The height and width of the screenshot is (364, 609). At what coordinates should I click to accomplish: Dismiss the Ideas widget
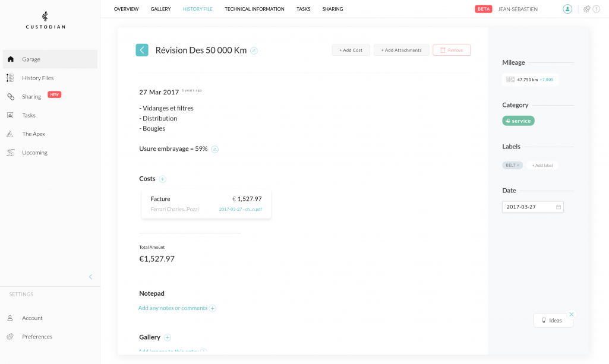pos(572,314)
